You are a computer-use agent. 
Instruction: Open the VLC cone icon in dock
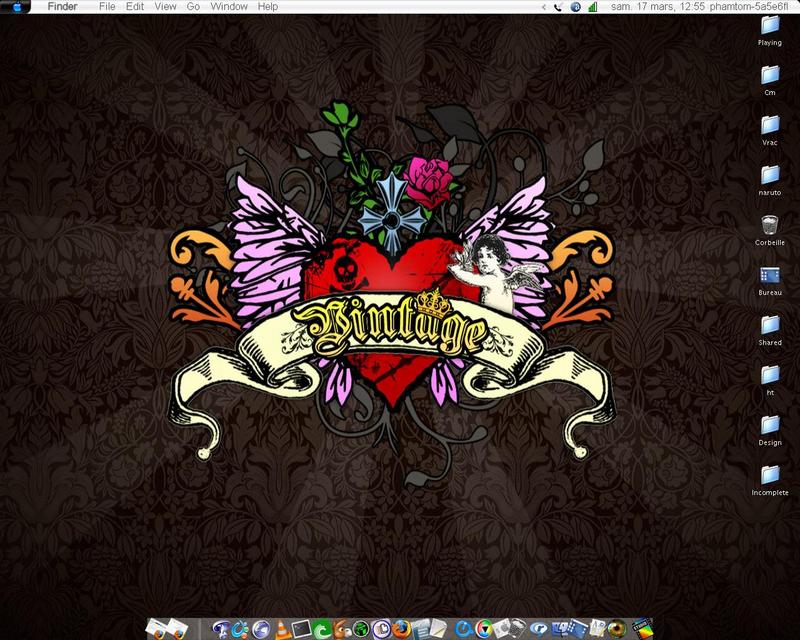279,629
